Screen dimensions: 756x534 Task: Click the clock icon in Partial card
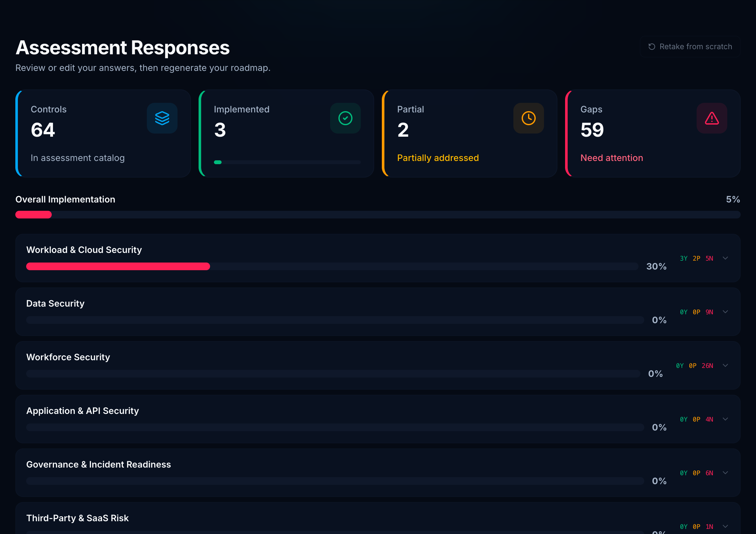528,118
